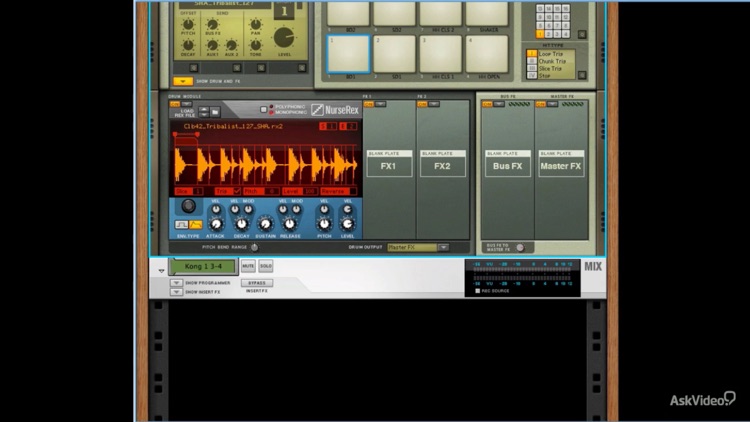750x422 pixels.
Task: Click the quick edit button under Pitch offset
Action: (x=193, y=68)
